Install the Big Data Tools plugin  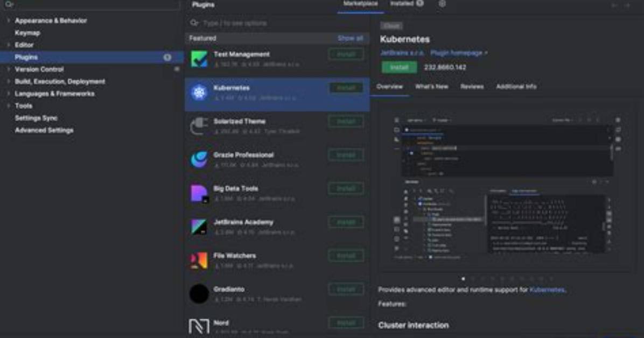click(346, 188)
